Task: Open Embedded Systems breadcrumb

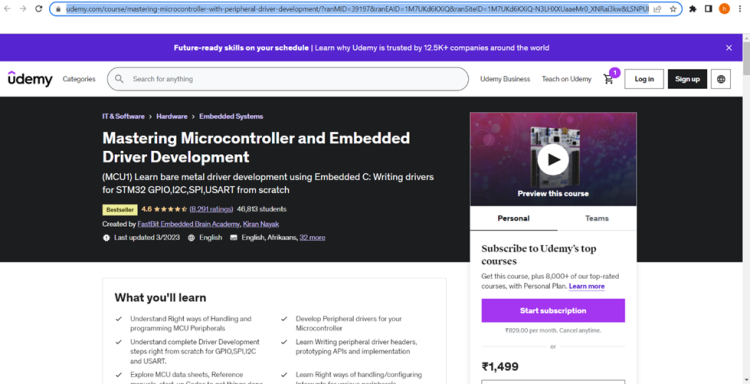Action: (x=231, y=116)
